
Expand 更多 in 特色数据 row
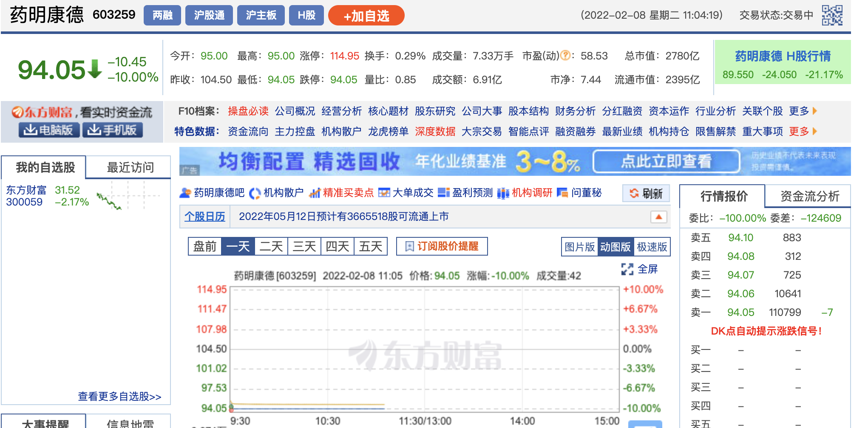click(x=803, y=132)
